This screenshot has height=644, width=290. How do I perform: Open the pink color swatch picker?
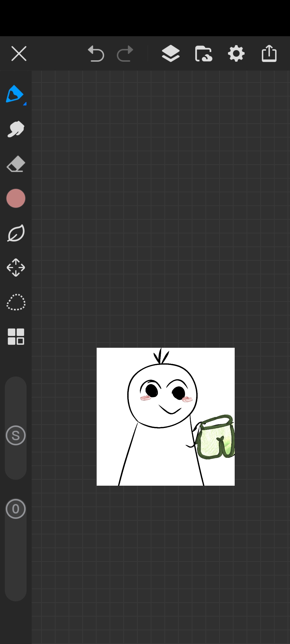[16, 198]
